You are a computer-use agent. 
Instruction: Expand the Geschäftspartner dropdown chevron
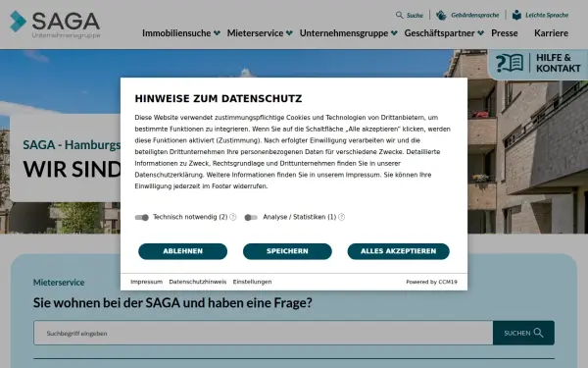tap(481, 33)
